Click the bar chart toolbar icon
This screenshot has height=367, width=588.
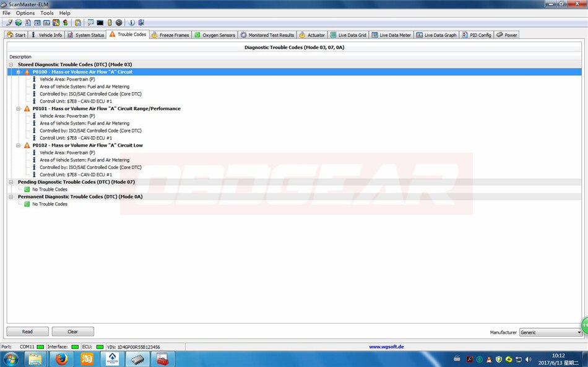(x=46, y=22)
